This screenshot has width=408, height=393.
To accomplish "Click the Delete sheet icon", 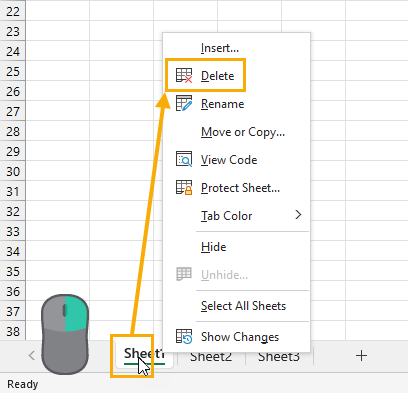I will [184, 76].
